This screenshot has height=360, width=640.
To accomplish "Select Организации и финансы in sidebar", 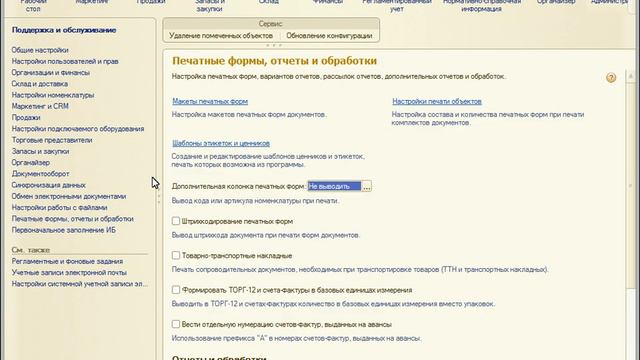I will pos(51,72).
